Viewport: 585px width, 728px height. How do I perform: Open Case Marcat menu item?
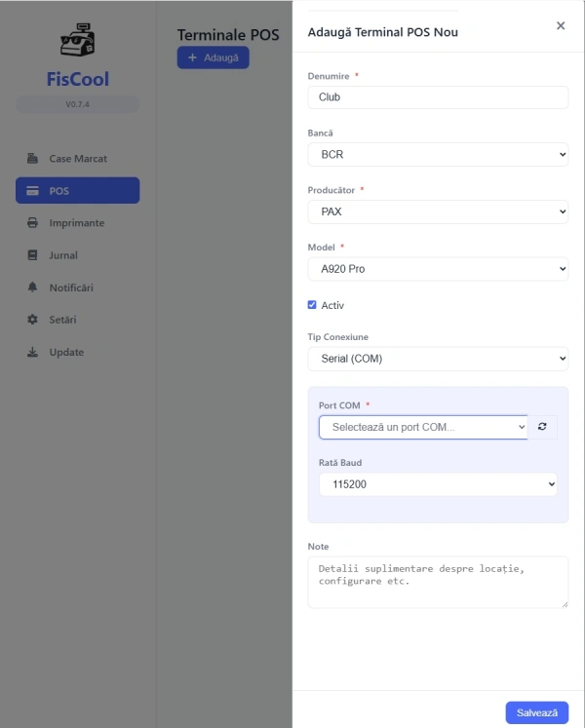(78, 158)
